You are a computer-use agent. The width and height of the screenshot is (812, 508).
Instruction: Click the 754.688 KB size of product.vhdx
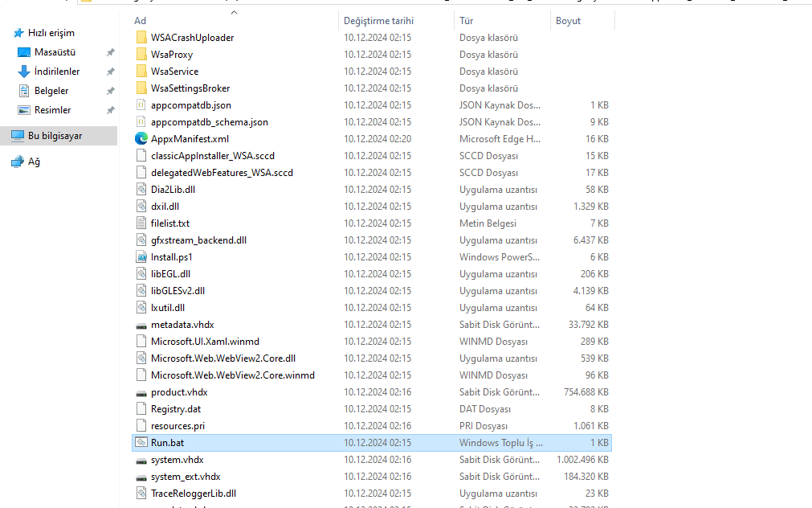click(586, 392)
